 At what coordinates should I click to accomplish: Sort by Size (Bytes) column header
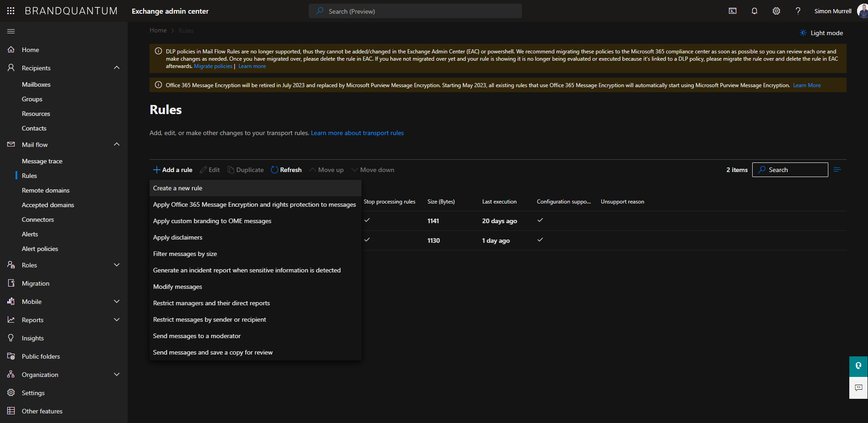pos(441,202)
